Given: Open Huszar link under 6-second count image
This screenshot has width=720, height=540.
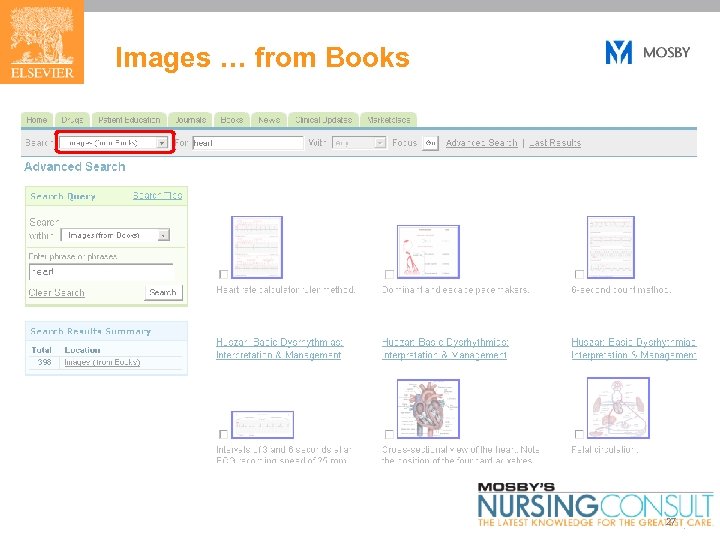Looking at the screenshot, I should pos(634,349).
